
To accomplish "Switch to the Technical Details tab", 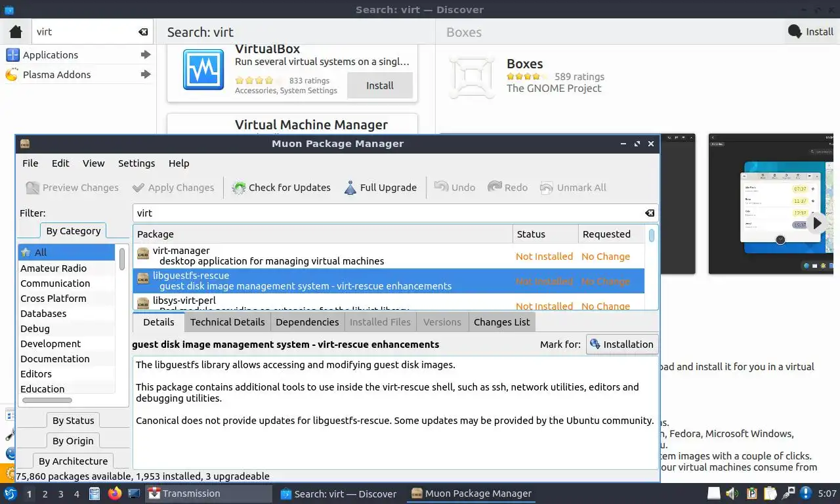I will pyautogui.click(x=227, y=322).
